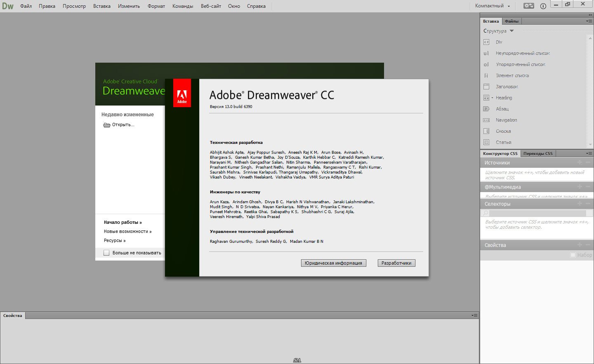Toggle the Набор checkbox in CSS properties

point(573,255)
